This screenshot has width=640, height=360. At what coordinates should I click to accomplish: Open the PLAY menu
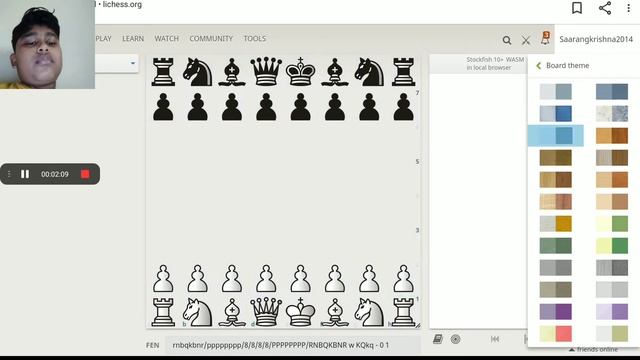coord(103,39)
